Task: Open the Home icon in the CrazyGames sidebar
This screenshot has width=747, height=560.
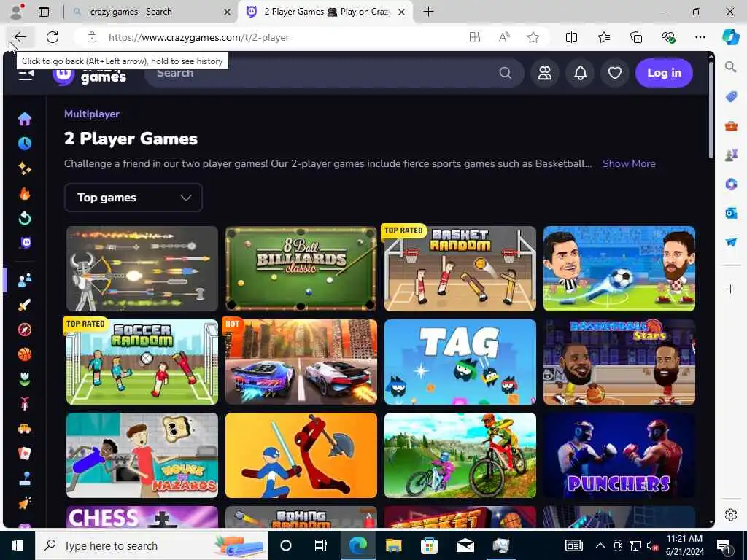Action: [x=25, y=119]
